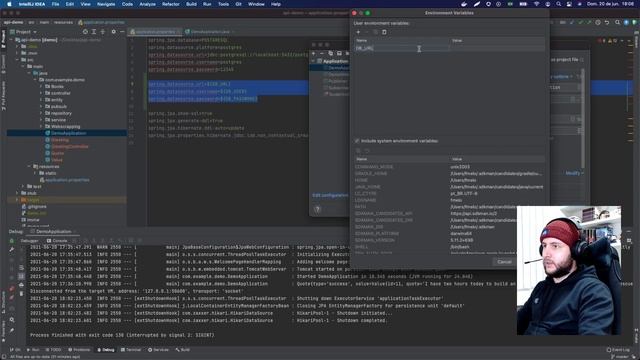Click the undo/rollback arrow in toolbar
Screen dimensions: 640x360
(607, 22)
